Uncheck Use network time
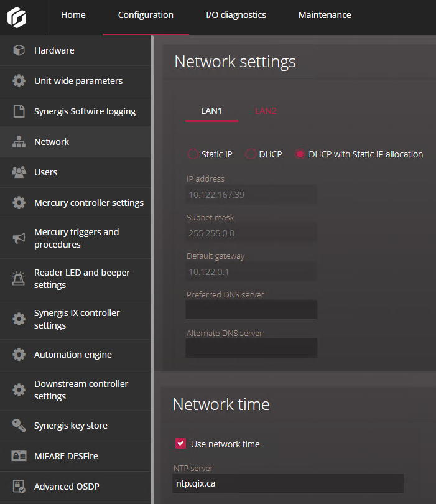 (180, 444)
